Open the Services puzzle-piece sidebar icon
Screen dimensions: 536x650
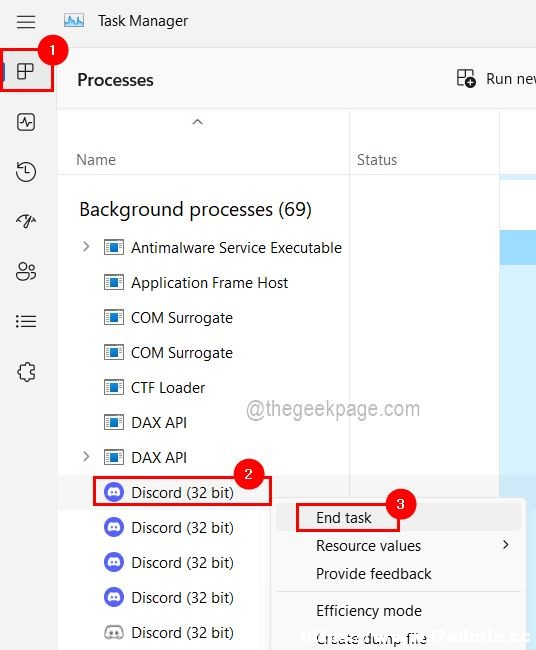[26, 372]
